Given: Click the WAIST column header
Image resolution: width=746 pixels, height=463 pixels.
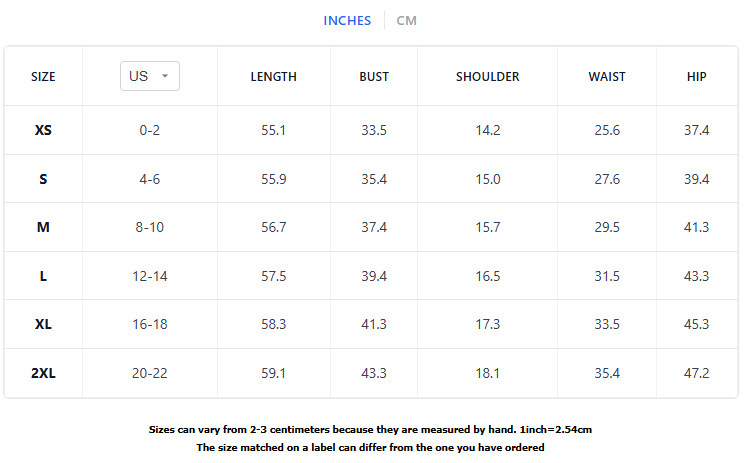Looking at the screenshot, I should pyautogui.click(x=606, y=77).
